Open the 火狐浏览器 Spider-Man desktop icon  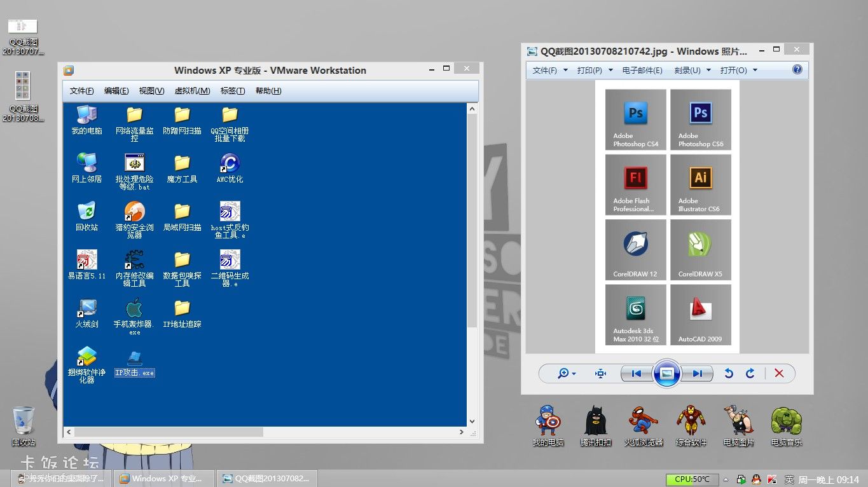pos(643,427)
